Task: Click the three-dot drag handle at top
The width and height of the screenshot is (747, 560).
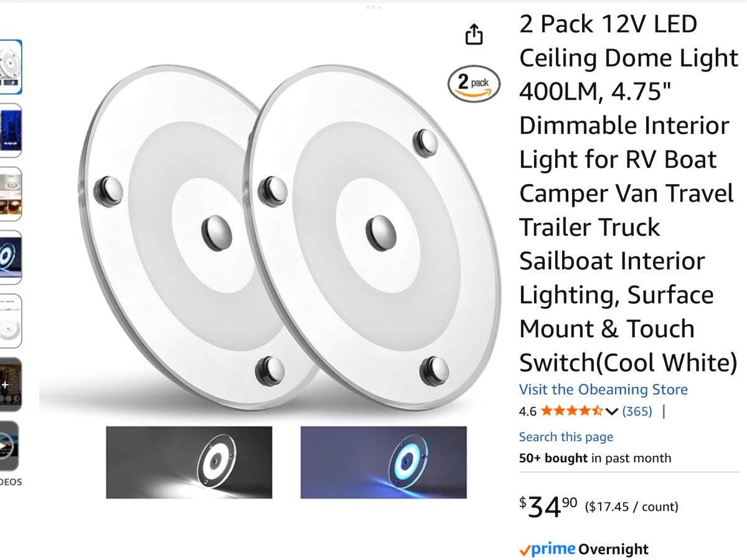Action: point(374,7)
